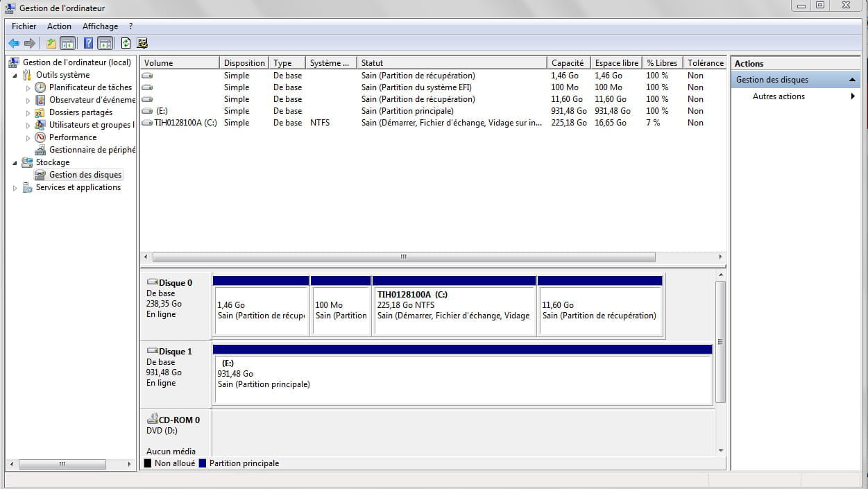Collapse the Gestion des disques actions section

852,80
